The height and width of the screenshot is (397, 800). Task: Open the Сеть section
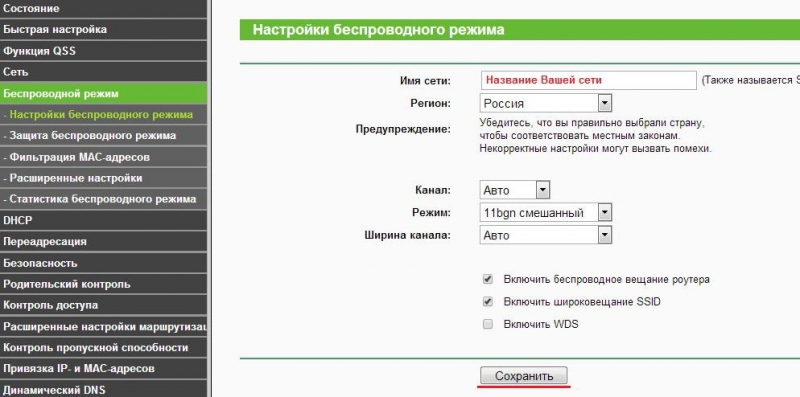(104, 72)
